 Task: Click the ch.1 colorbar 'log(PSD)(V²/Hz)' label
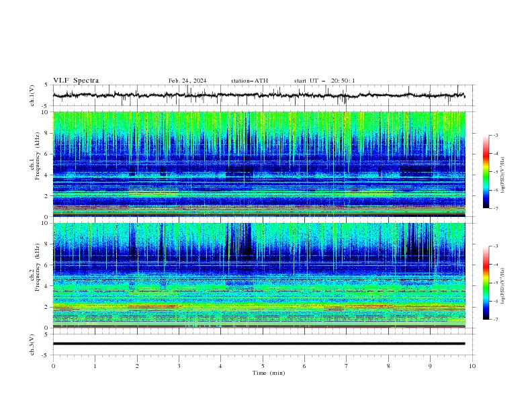tap(503, 175)
